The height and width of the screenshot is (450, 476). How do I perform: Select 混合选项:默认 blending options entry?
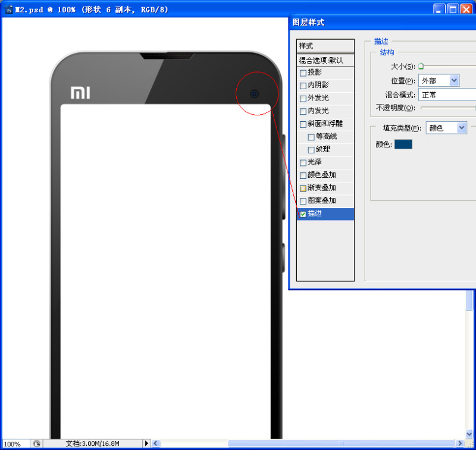coord(325,61)
